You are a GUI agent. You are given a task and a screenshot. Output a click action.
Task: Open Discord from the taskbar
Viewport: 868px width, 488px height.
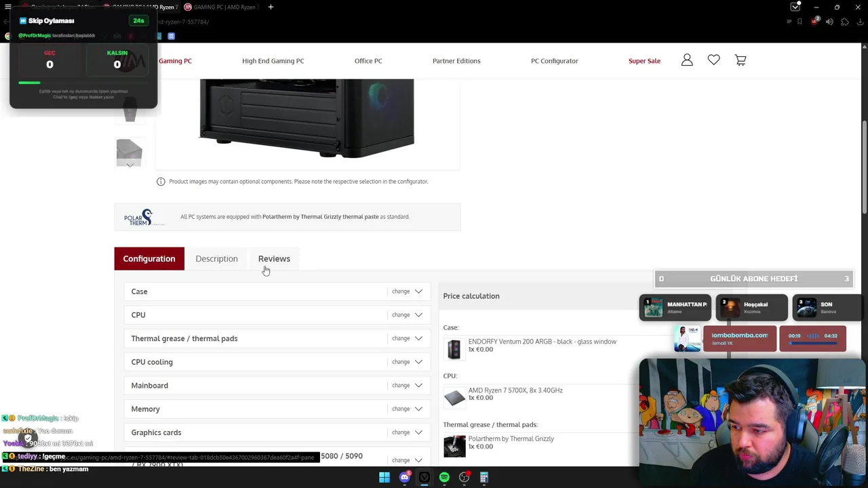(x=405, y=478)
